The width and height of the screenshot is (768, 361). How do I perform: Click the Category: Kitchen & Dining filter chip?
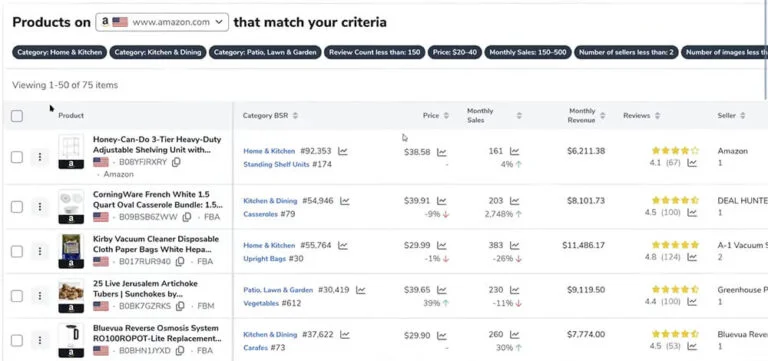tap(158, 52)
